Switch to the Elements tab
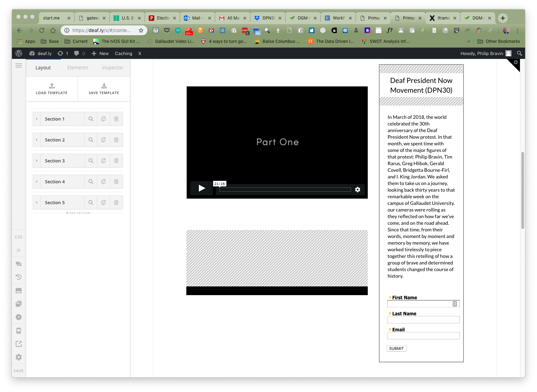This screenshot has width=537, height=392. point(78,68)
